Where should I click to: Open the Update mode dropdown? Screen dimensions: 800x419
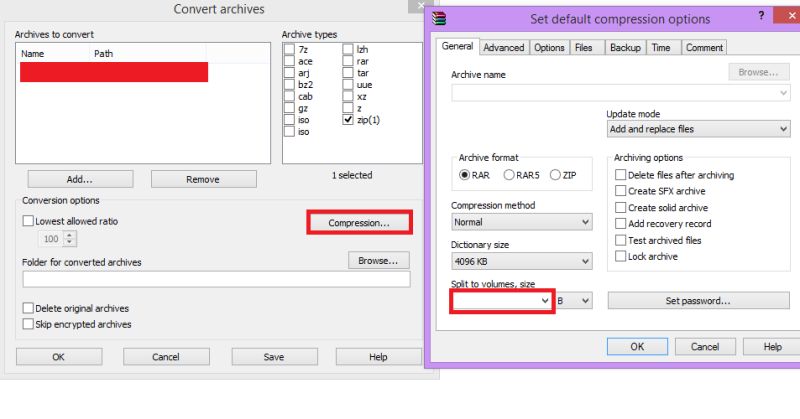click(x=698, y=129)
